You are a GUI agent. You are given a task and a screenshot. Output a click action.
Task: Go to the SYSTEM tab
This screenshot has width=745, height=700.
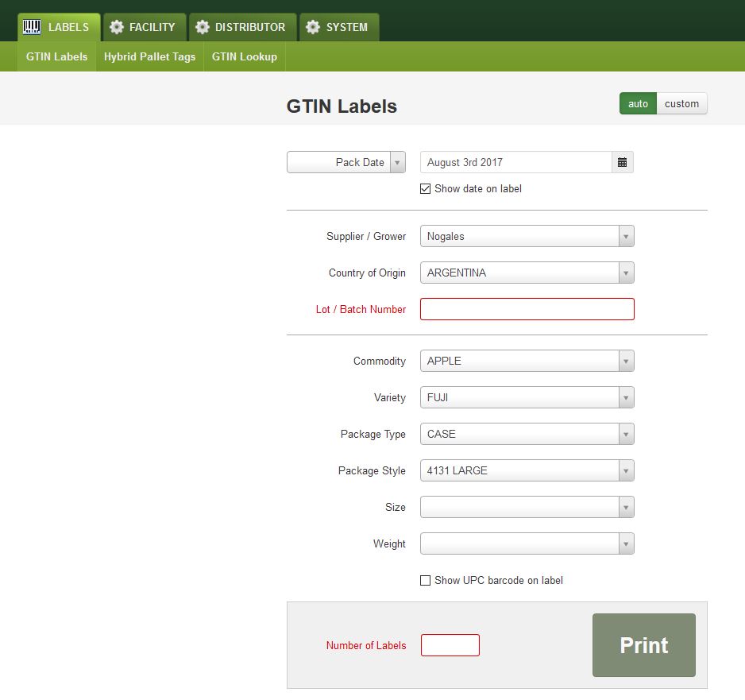tap(339, 27)
